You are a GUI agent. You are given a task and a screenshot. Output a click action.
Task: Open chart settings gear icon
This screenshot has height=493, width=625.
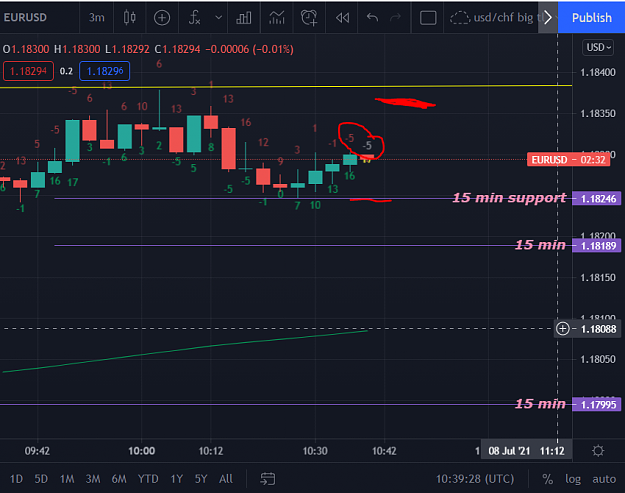point(598,451)
